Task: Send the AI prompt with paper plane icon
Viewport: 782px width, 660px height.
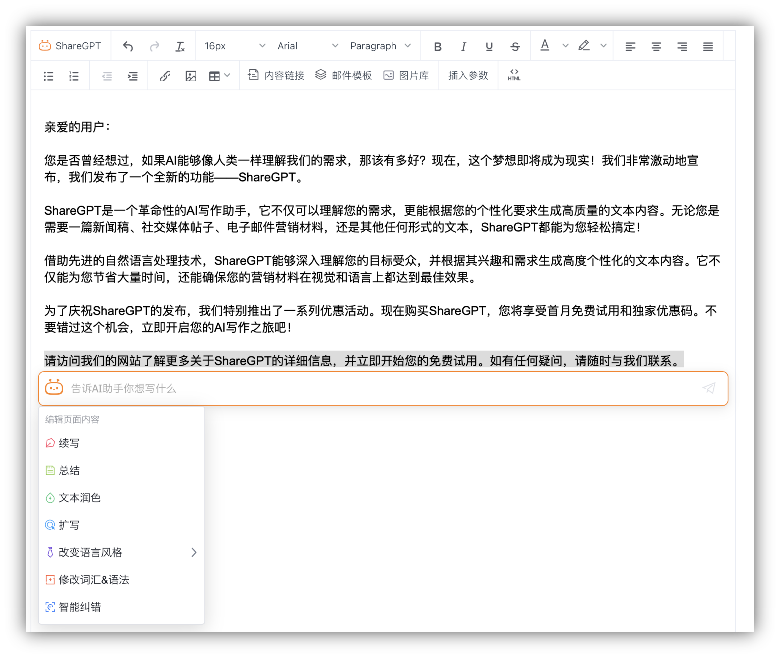Action: tap(709, 388)
